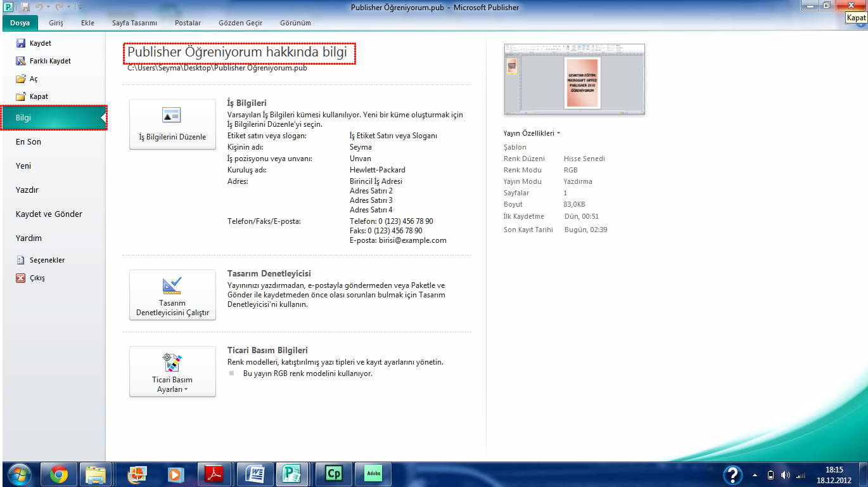Viewport: 868px width, 487px height.
Task: Click the Yayın Modu value Yazdırma
Action: (x=578, y=181)
